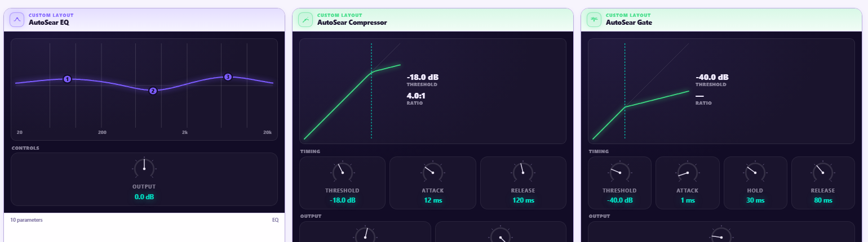Click the AutoSear Gate title
The height and width of the screenshot is (242, 868).
click(x=629, y=23)
